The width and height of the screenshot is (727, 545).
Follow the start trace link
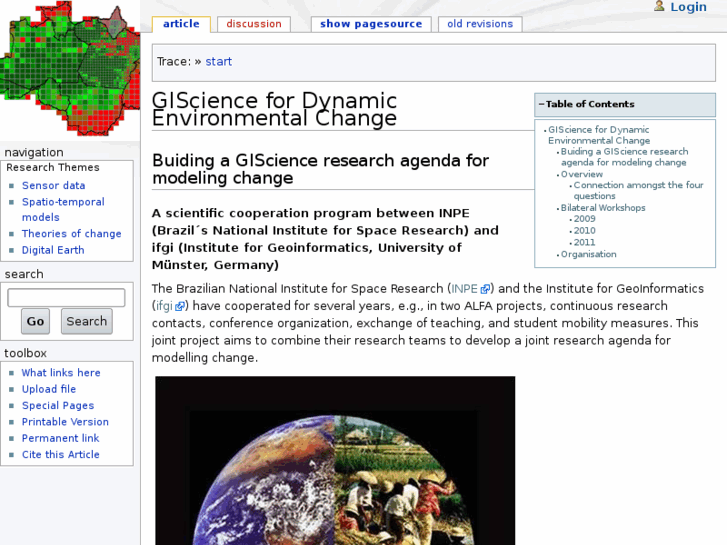tap(218, 62)
